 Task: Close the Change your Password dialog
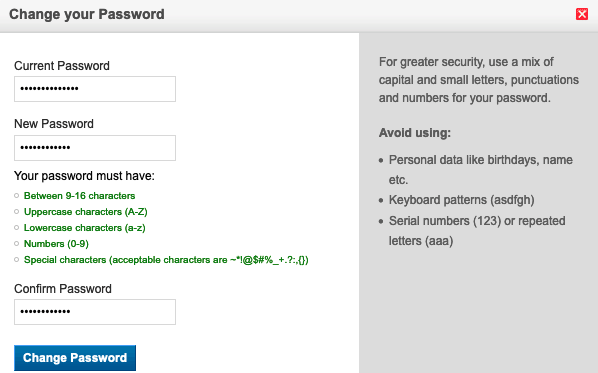[582, 14]
